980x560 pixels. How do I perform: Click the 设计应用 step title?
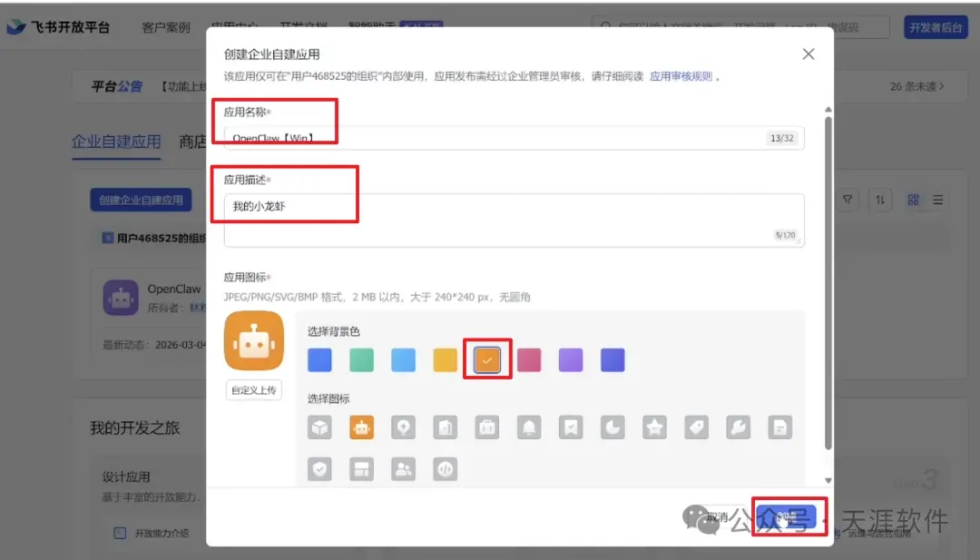(x=126, y=476)
